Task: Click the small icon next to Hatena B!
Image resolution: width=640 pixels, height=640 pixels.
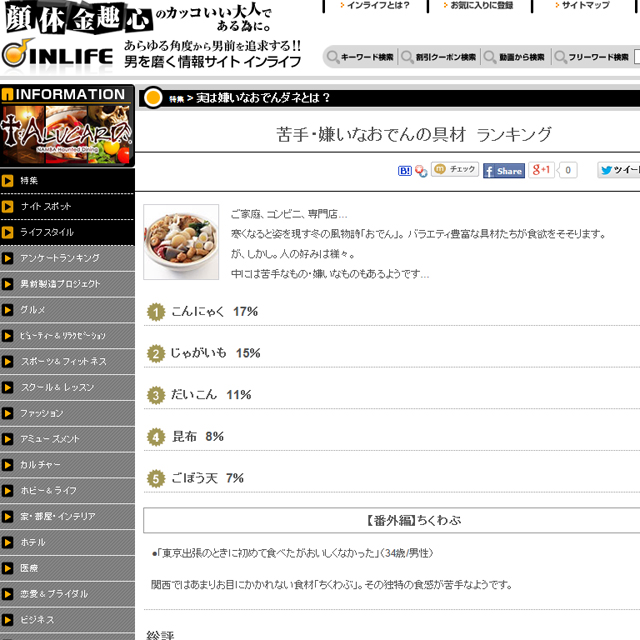Action: coord(421,171)
